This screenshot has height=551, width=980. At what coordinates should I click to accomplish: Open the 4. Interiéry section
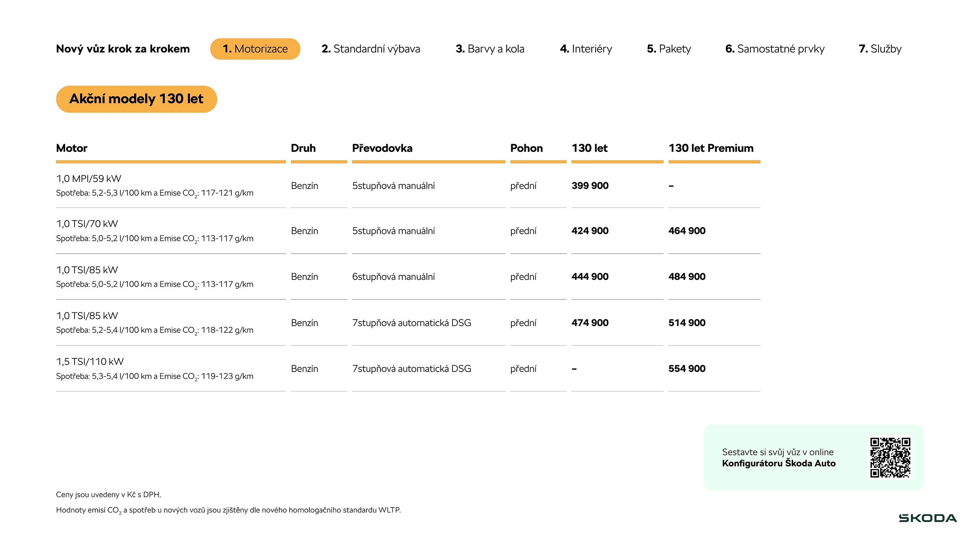[x=586, y=49]
